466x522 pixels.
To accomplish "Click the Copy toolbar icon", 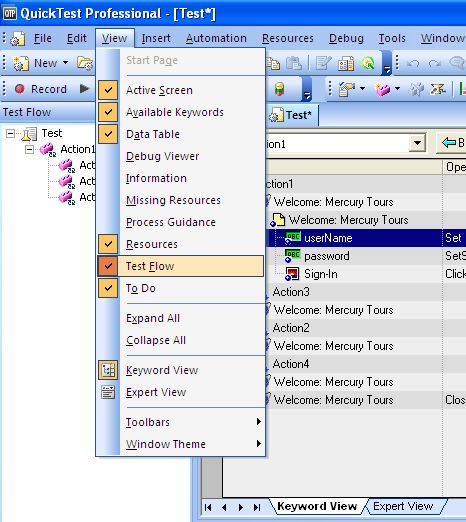I will point(273,63).
